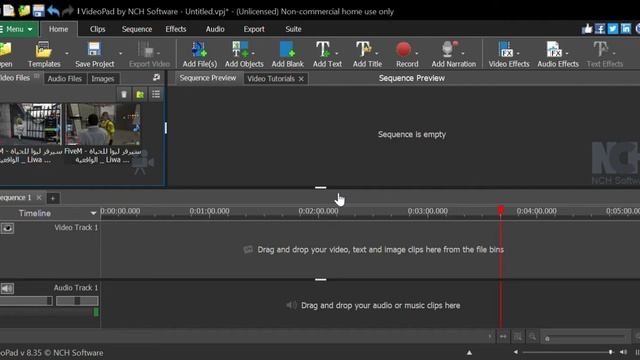The image size is (640, 360).
Task: Click the undo arrow in title bar
Action: (53, 11)
